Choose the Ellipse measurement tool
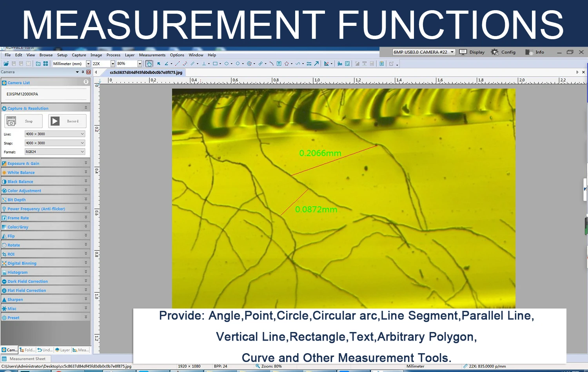Viewport: 588px width, 372px height. click(227, 64)
